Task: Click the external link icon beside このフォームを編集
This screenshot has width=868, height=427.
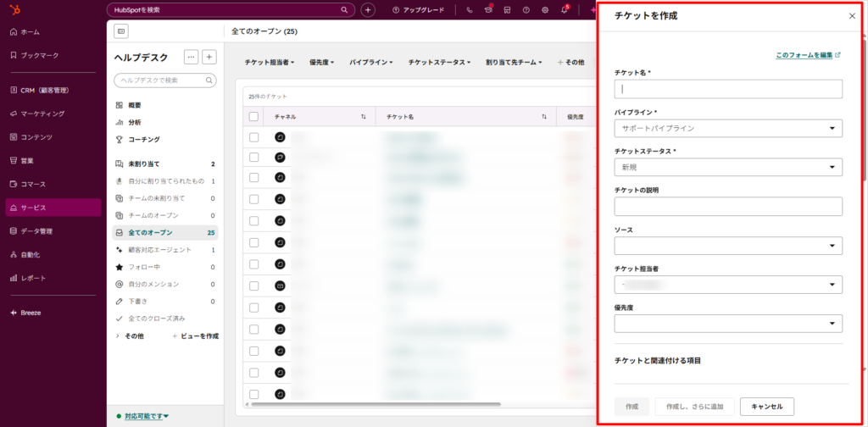Action: 838,55
